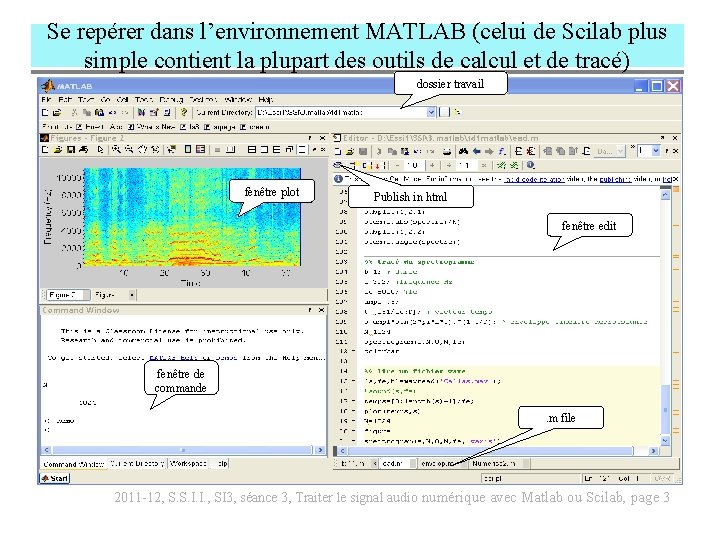Go forward with the gray right arrow

click(489, 151)
